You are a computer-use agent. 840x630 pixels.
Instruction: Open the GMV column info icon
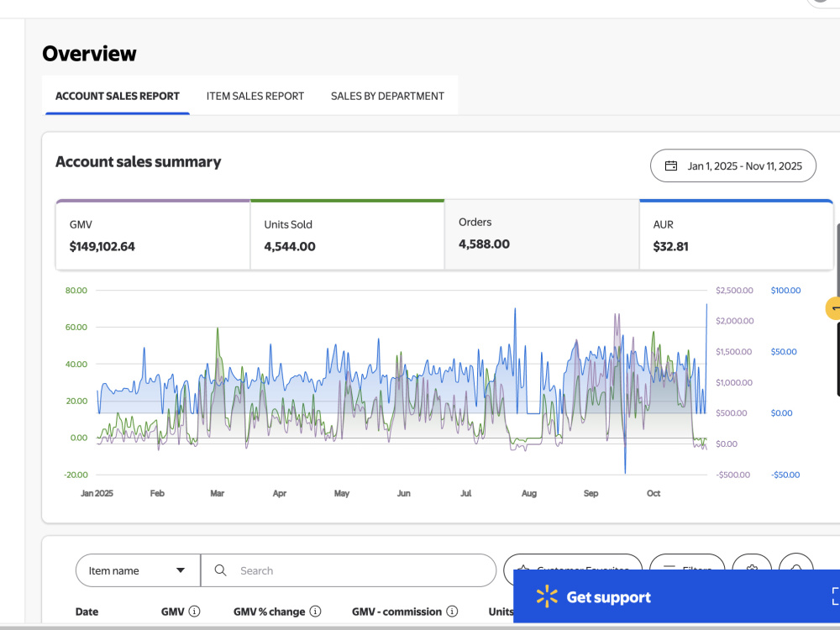point(195,612)
